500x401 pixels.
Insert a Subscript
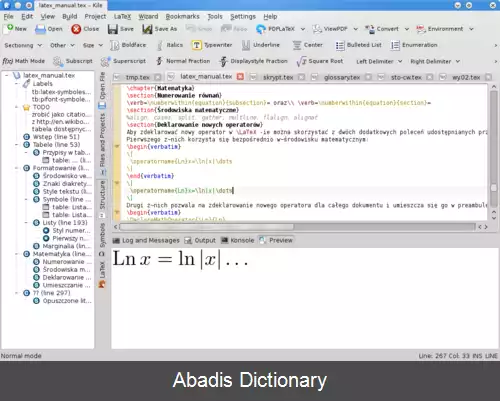73,61
